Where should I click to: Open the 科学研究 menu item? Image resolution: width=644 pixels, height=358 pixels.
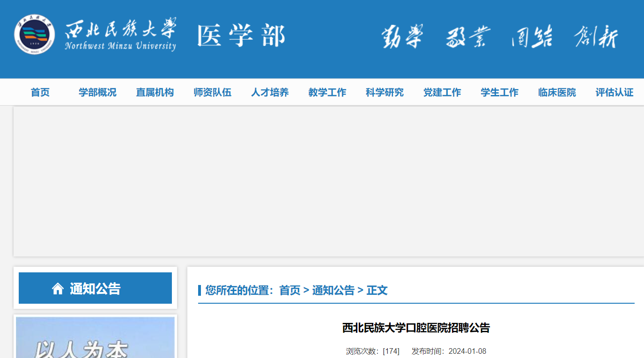point(385,92)
